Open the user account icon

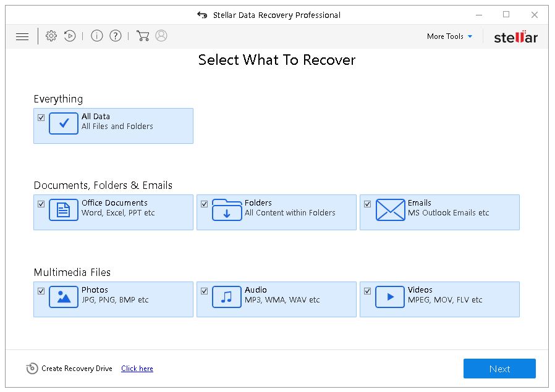coord(161,36)
